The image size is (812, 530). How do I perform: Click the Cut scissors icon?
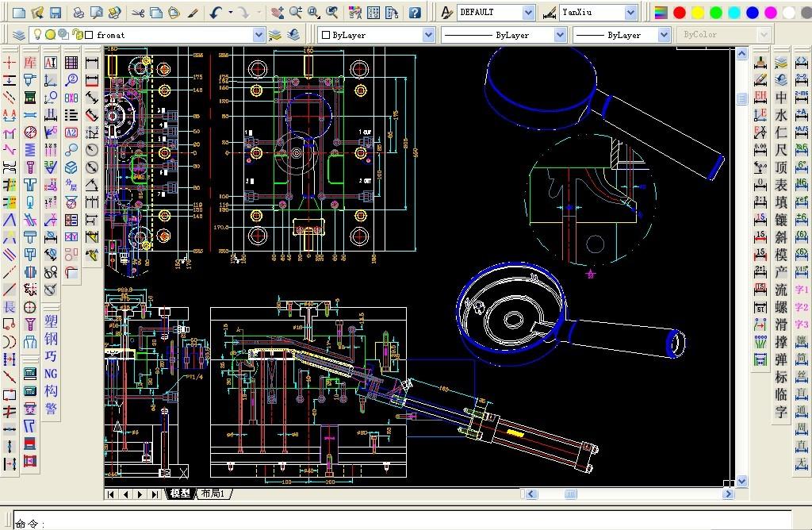pyautogui.click(x=138, y=13)
